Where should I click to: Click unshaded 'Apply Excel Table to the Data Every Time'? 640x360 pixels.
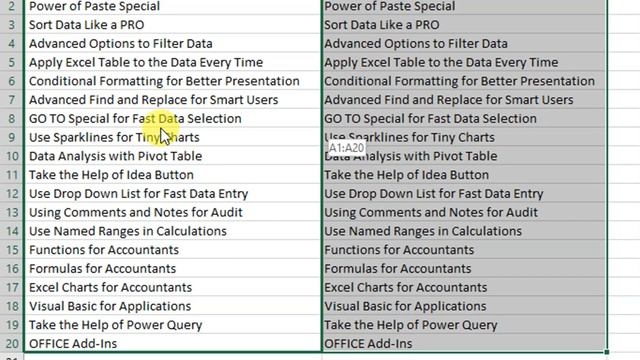click(173, 62)
